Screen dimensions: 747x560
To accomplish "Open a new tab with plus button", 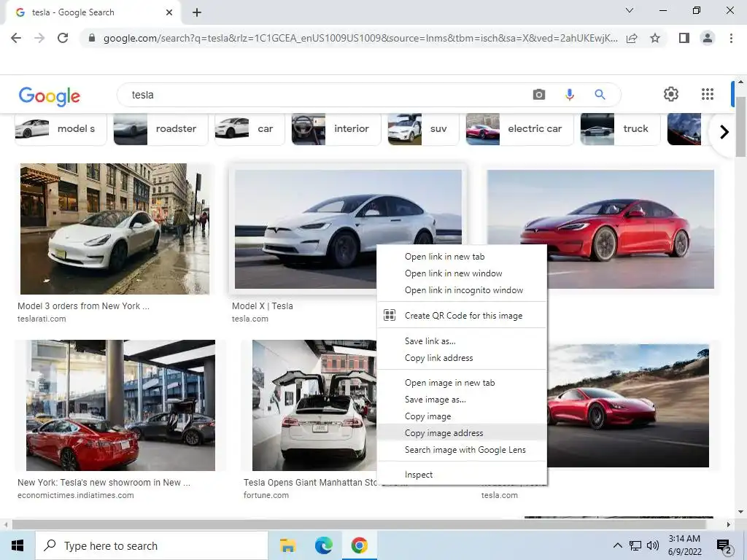I will point(197,12).
